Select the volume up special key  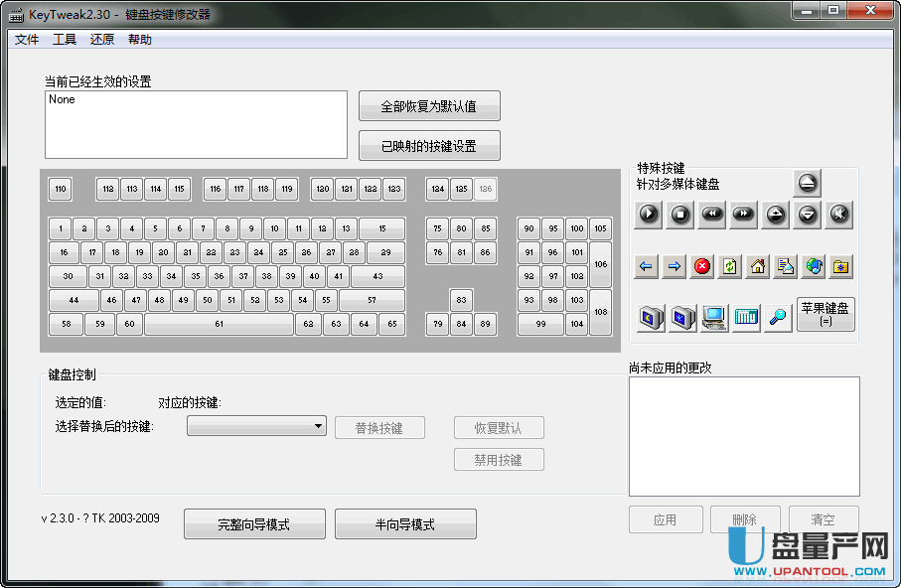[x=775, y=215]
